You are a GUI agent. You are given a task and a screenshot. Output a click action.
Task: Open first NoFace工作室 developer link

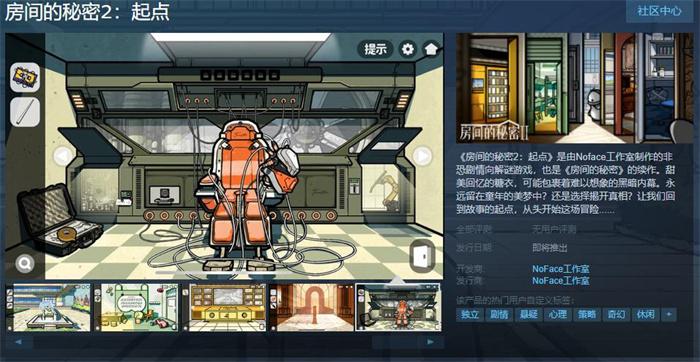[x=561, y=269]
